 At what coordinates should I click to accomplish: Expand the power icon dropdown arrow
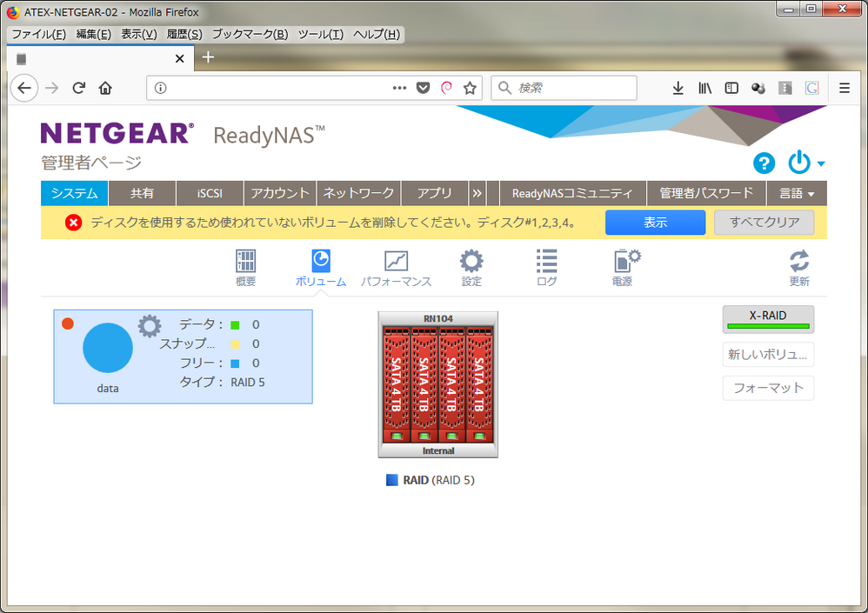click(821, 163)
